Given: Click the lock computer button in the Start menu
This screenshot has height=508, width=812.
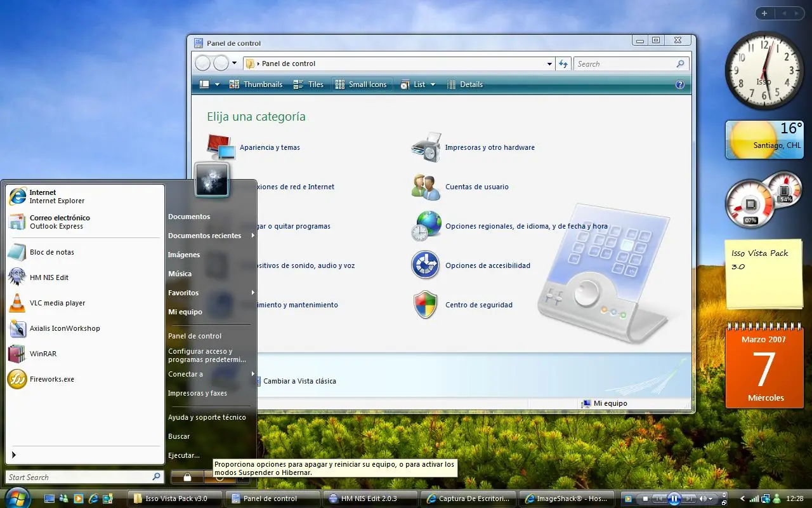Looking at the screenshot, I should coord(187,477).
